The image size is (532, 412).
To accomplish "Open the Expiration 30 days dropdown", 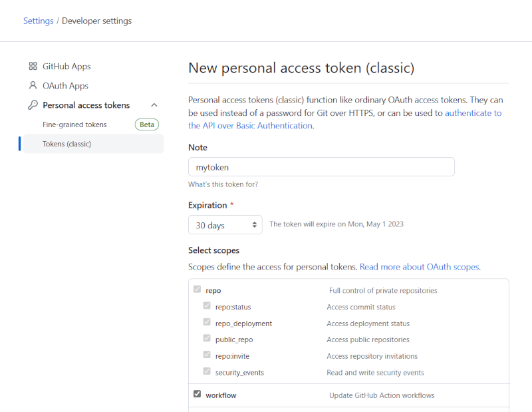I will point(225,225).
